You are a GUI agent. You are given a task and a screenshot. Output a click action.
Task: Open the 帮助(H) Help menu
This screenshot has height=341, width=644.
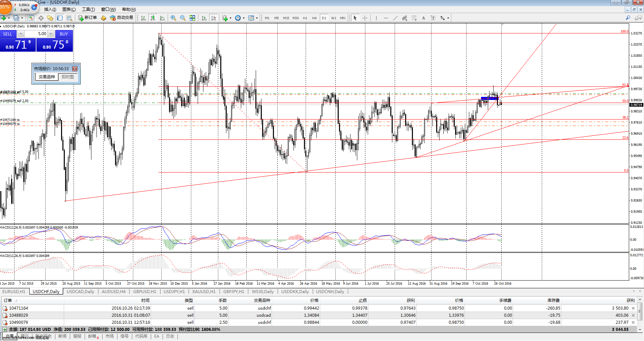pyautogui.click(x=129, y=9)
